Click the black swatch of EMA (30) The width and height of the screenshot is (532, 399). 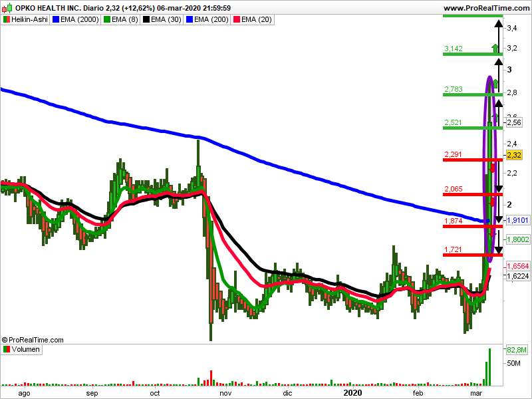pos(146,20)
